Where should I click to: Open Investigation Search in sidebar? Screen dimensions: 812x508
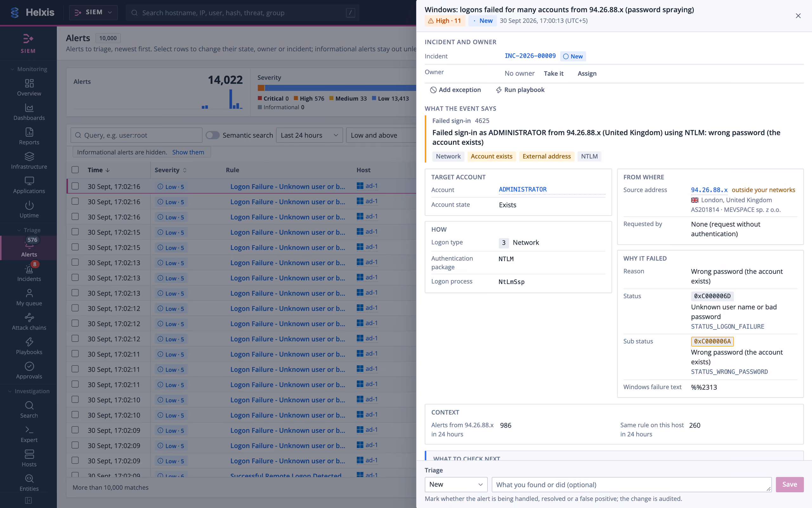click(x=29, y=410)
